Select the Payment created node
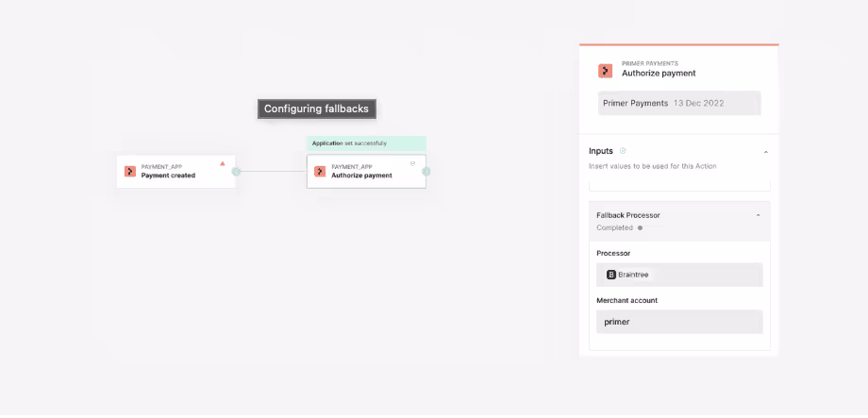This screenshot has height=418, width=868. [x=176, y=172]
